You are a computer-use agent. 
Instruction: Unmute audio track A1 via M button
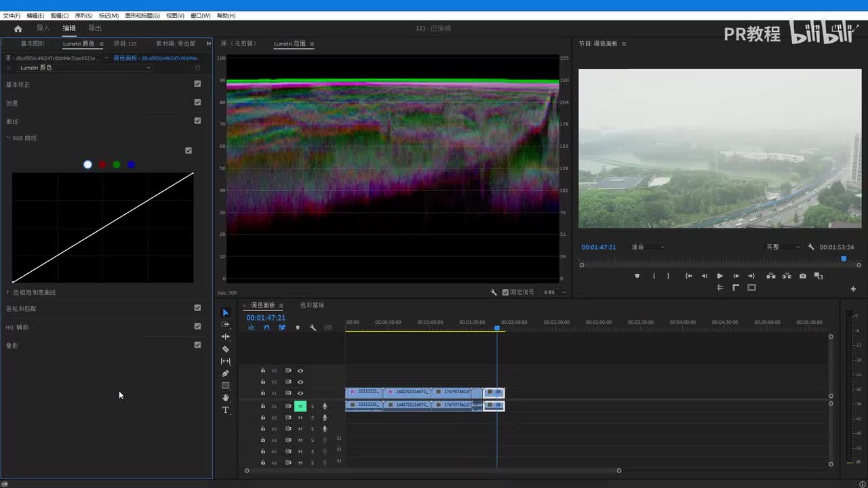(300, 406)
